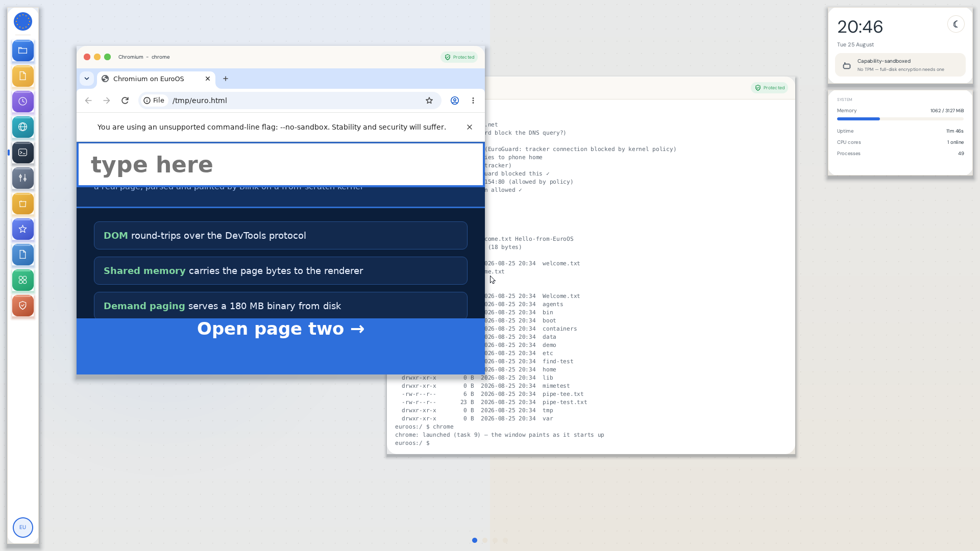Open the Chromium profile avatar icon
This screenshot has height=551, width=980.
pos(455,101)
